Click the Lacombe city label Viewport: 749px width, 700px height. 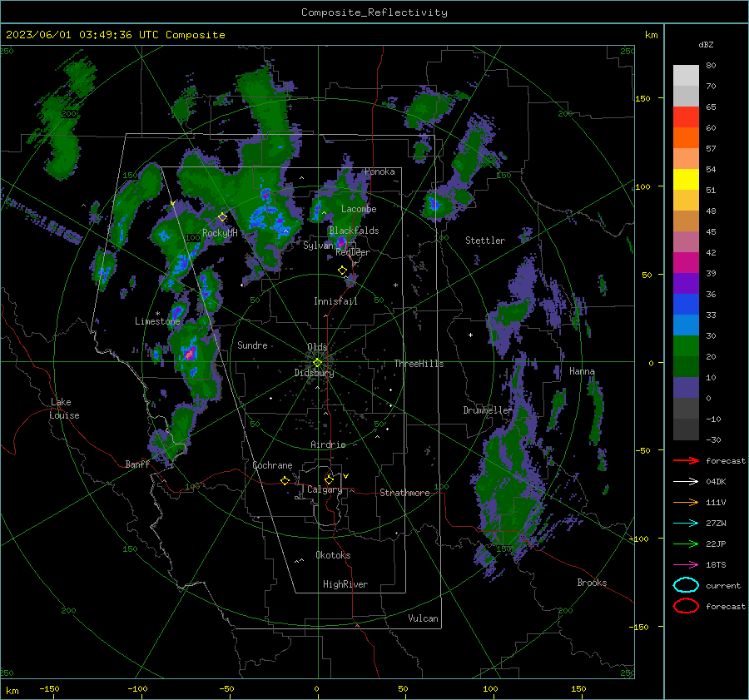point(359,209)
